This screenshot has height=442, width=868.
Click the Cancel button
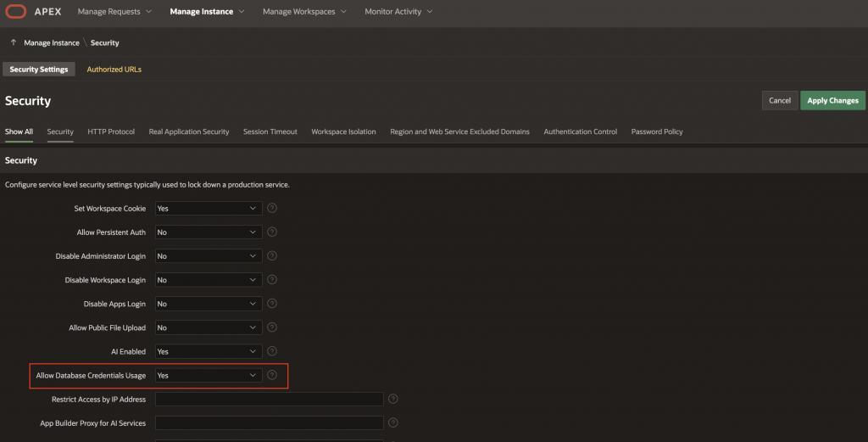click(x=780, y=101)
